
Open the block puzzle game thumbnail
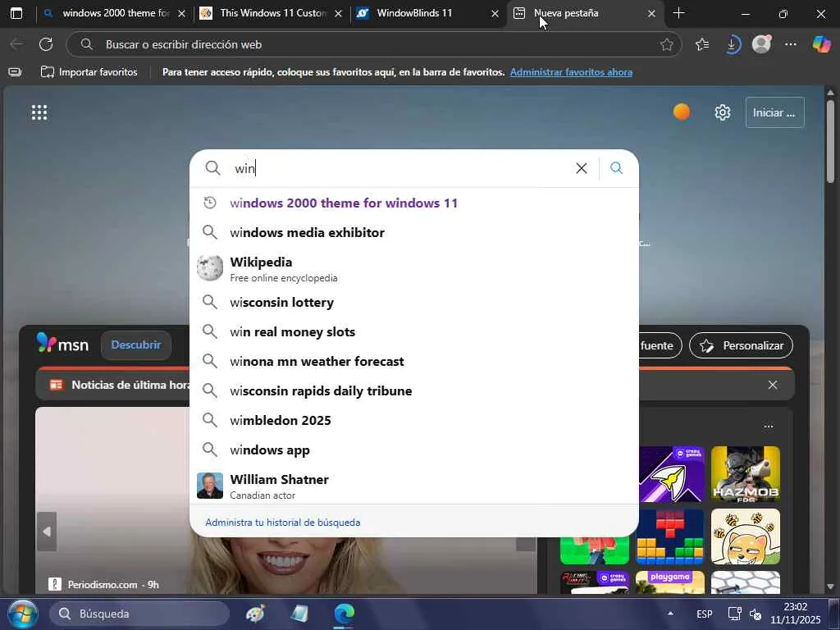(x=669, y=536)
